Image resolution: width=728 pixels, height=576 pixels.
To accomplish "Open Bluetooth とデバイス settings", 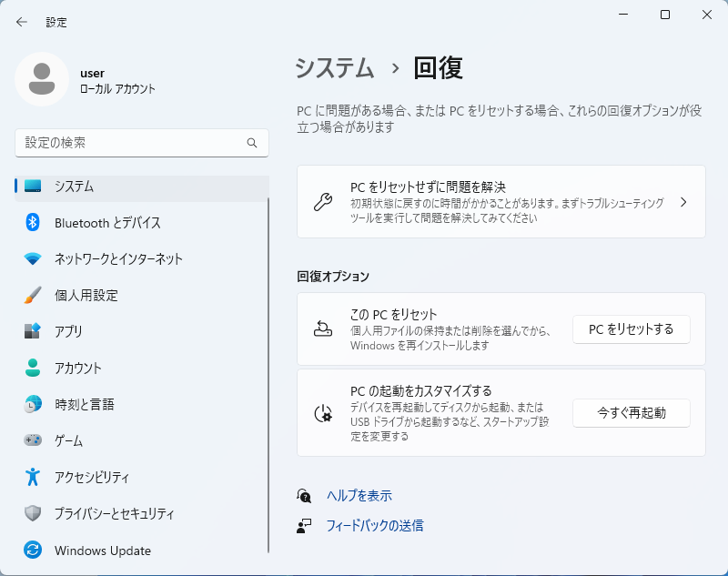I will click(x=142, y=223).
